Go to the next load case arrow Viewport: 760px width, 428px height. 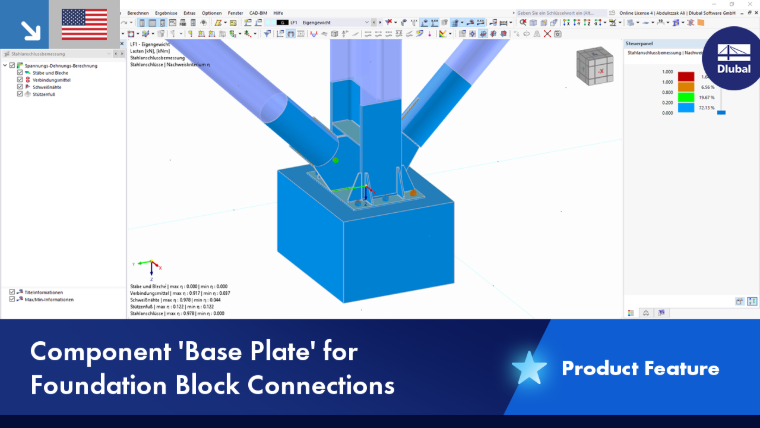(380, 22)
